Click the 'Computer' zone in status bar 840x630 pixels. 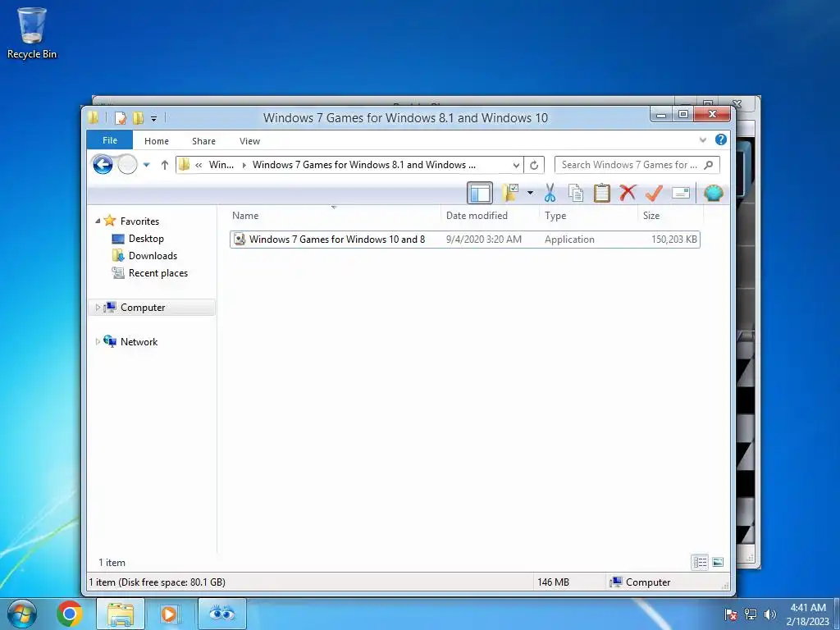pyautogui.click(x=641, y=582)
